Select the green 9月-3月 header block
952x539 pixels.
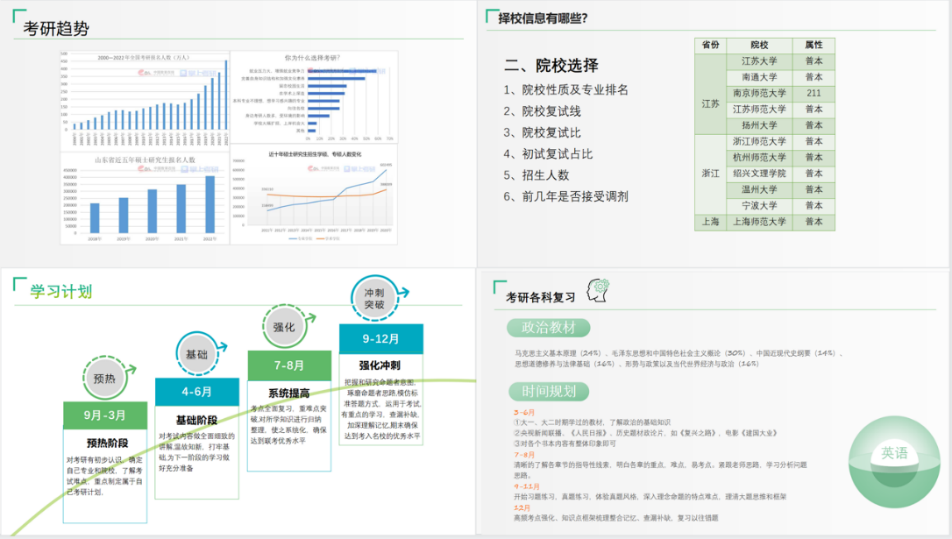click(106, 415)
